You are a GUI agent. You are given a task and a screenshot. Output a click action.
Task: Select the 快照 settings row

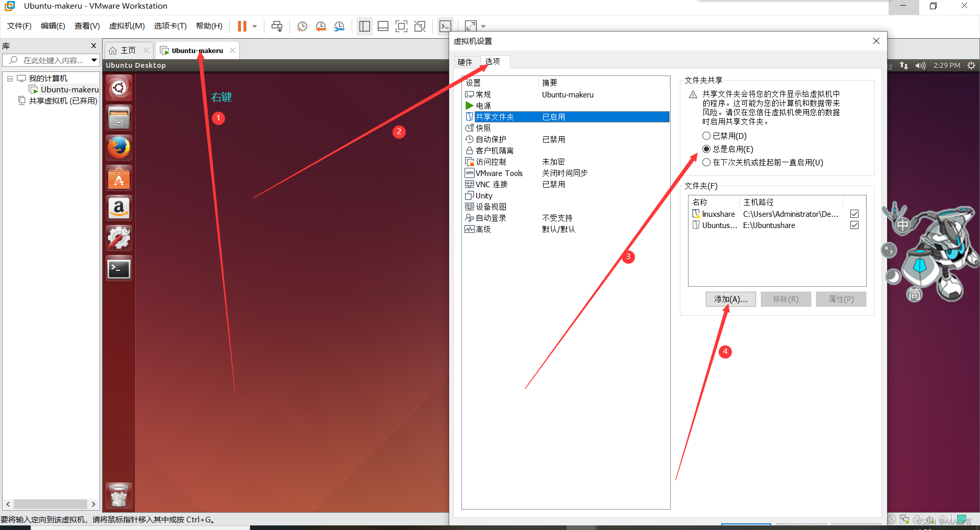(x=567, y=128)
